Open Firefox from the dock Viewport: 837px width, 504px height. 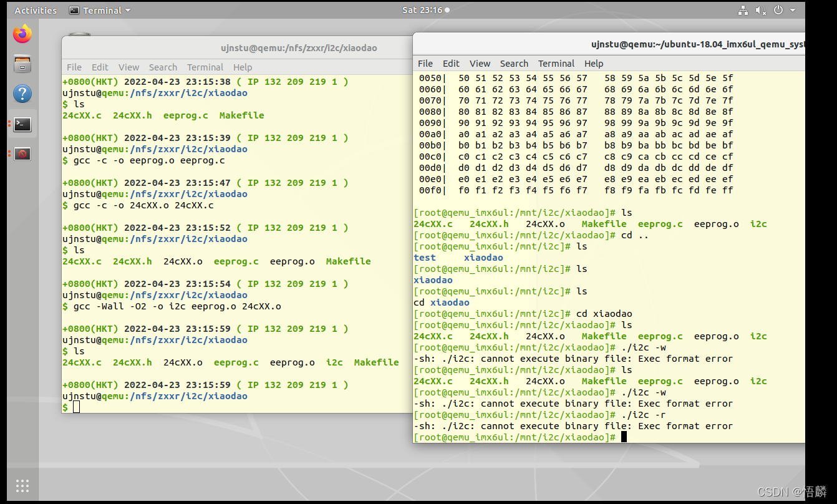click(x=22, y=34)
